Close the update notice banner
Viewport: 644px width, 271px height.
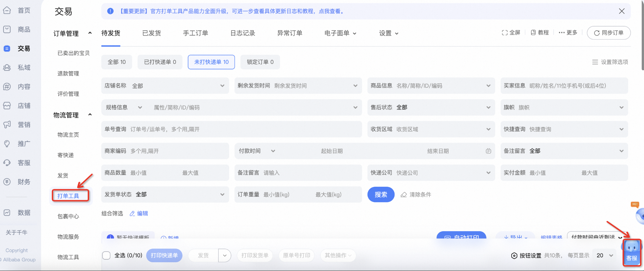pos(622,11)
